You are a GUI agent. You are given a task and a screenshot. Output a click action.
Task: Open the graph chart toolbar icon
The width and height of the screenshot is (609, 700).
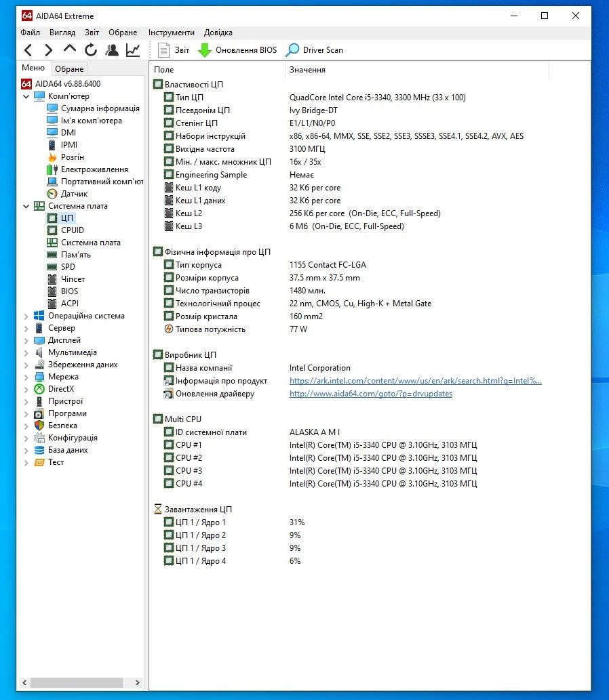click(x=133, y=50)
